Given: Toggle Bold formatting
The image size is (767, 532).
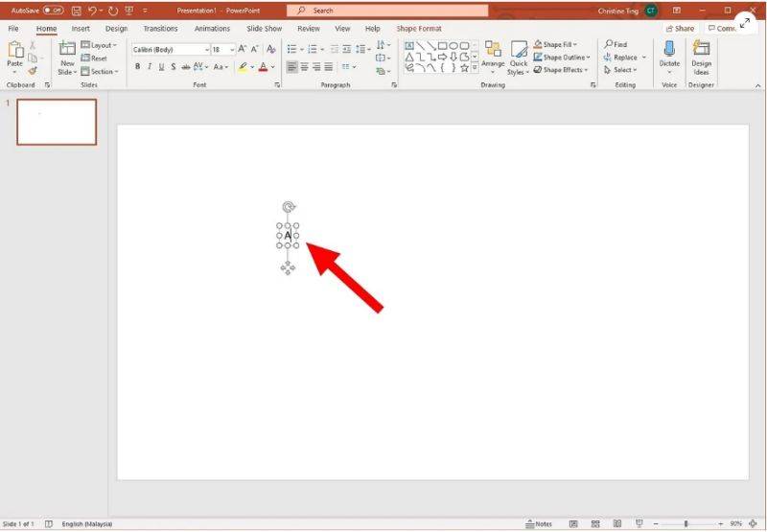Looking at the screenshot, I should 137,66.
